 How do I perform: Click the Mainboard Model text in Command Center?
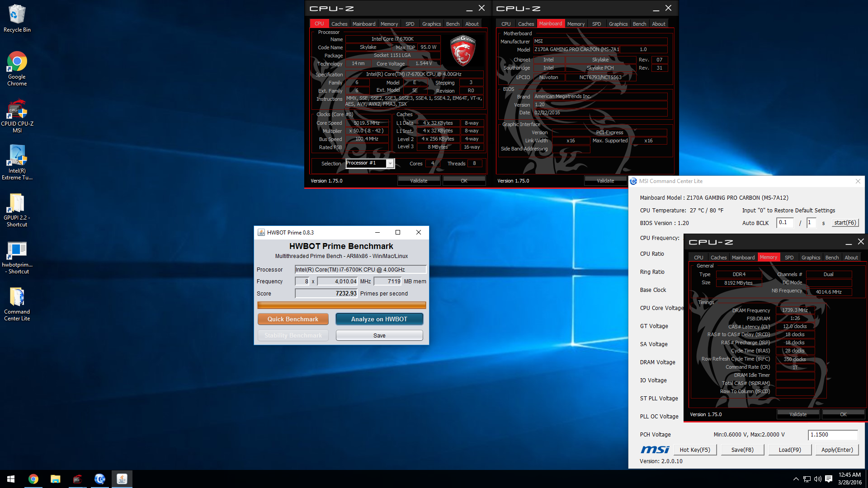[714, 198]
